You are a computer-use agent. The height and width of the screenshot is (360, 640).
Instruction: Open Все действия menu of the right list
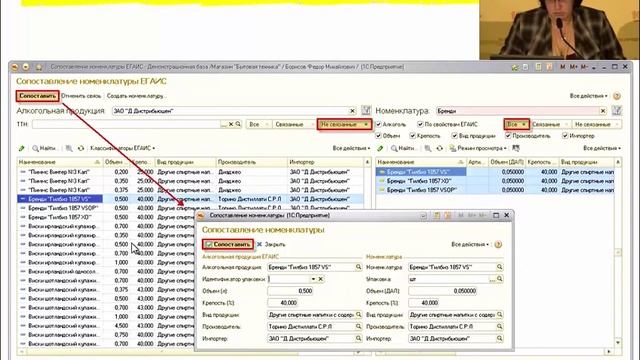point(602,148)
